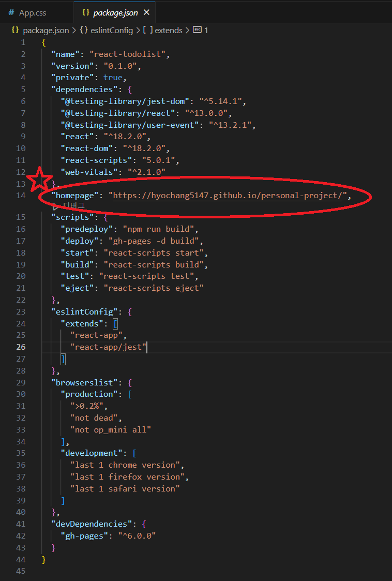Click "@testing-library/user-event" dependency name
Image resolution: width=392 pixels, height=581 pixels.
(x=130, y=125)
